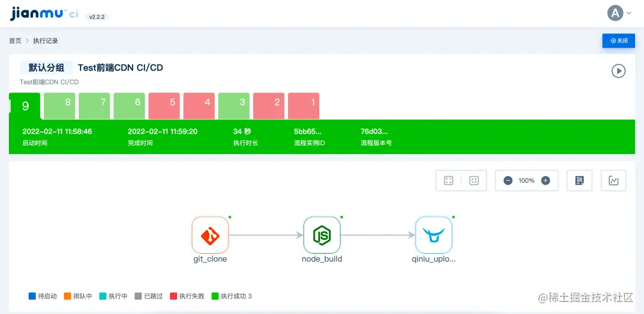The image size is (644, 314).
Task: Click the qiniu_uplo... node label
Action: point(434,259)
